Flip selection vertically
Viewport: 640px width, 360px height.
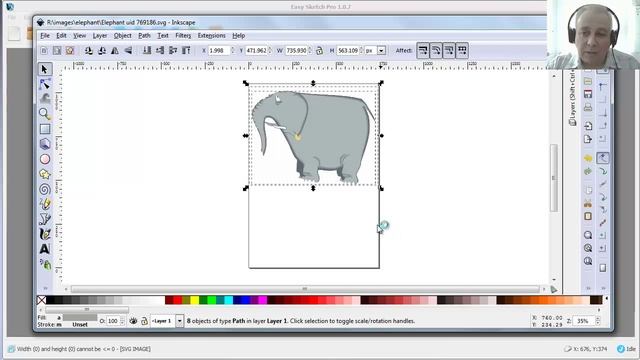128,51
